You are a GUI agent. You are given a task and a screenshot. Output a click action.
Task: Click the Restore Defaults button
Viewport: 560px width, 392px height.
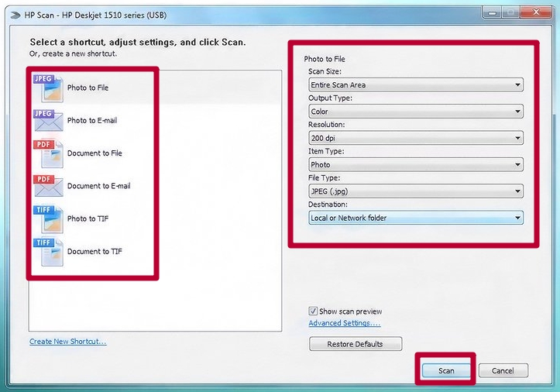click(x=356, y=344)
